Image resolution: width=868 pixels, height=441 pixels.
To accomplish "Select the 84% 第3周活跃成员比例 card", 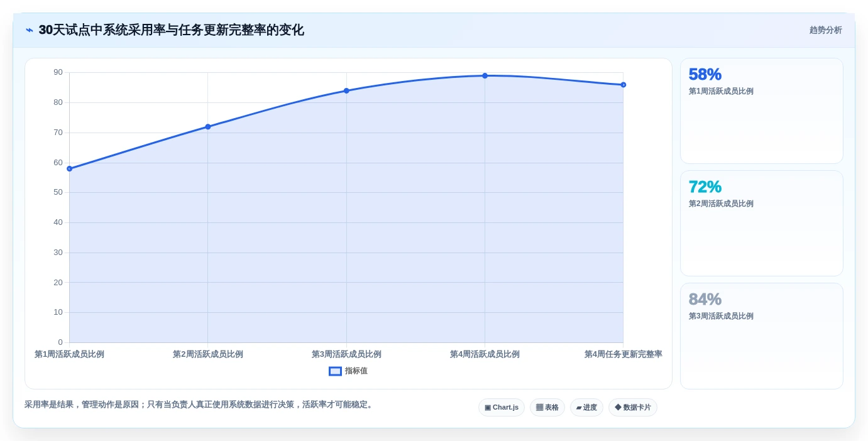I will 762,336.
